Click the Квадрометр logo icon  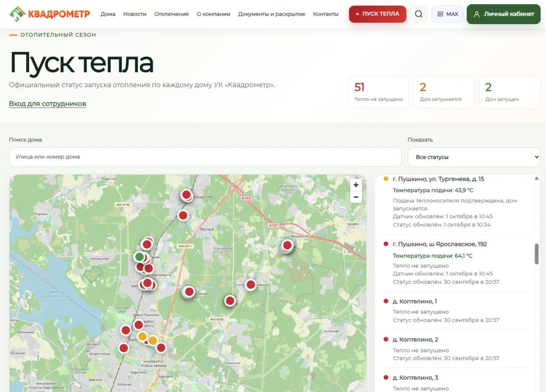point(17,14)
